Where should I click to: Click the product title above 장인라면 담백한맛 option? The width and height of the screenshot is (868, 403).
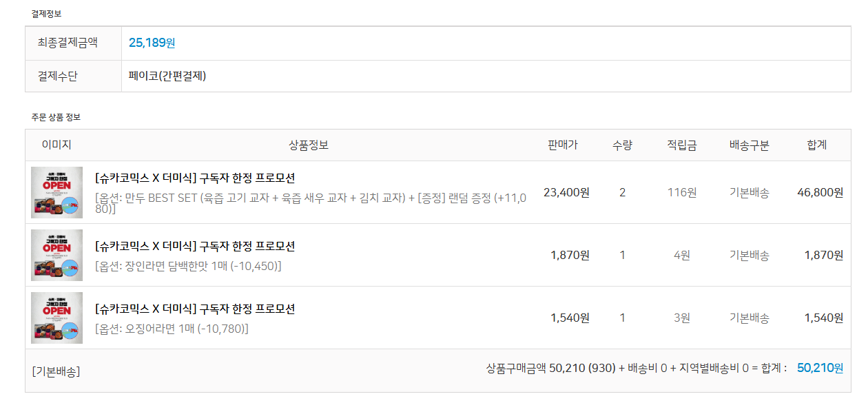pos(195,247)
